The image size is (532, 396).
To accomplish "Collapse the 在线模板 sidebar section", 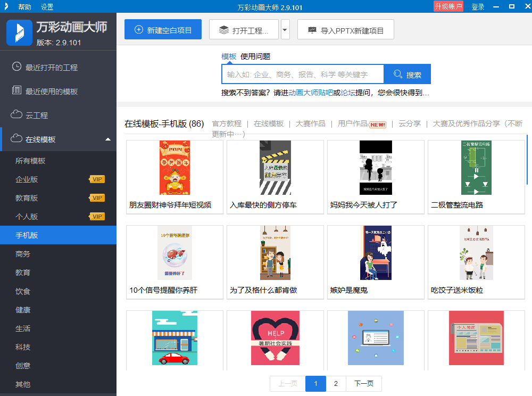I will (x=107, y=138).
